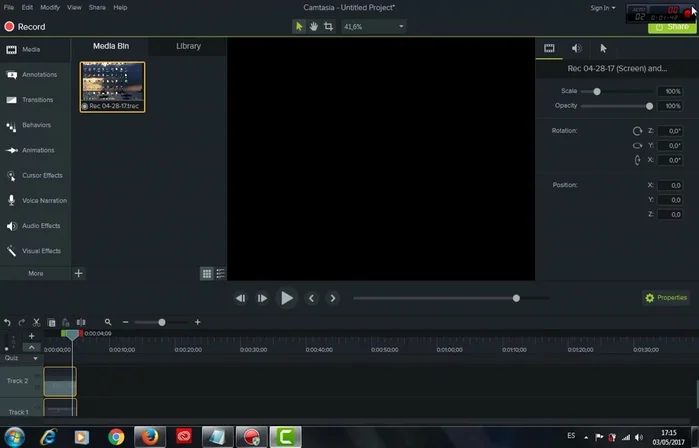Switch to the Library tab

click(188, 46)
